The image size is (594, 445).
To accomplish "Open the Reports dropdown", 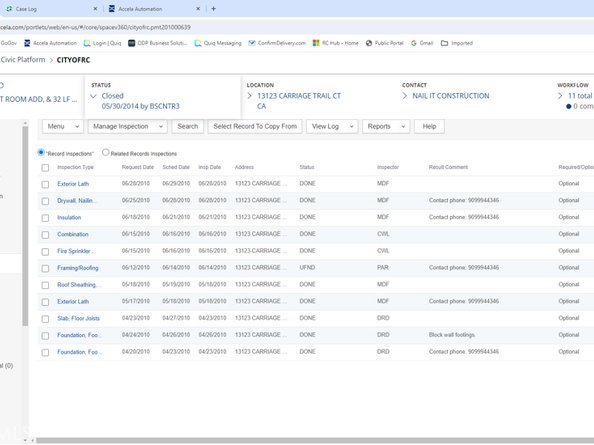I will pyautogui.click(x=386, y=126).
